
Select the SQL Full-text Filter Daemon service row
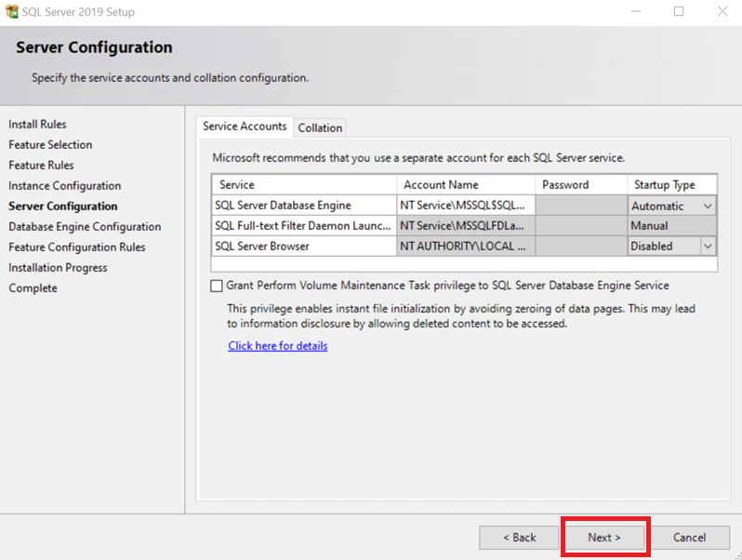(303, 226)
